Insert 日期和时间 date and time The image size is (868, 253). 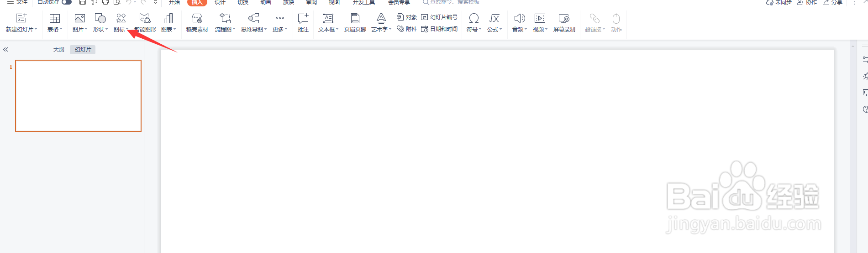pos(439,29)
